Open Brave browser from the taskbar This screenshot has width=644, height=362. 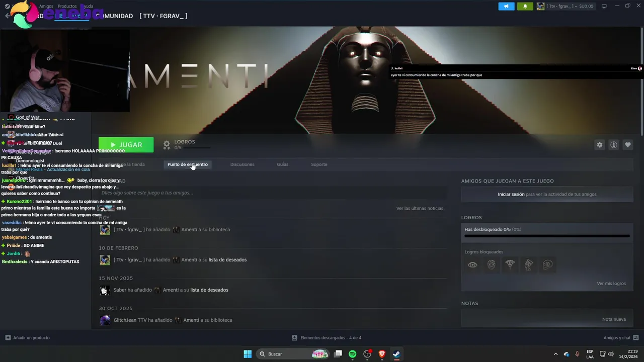[382, 354]
